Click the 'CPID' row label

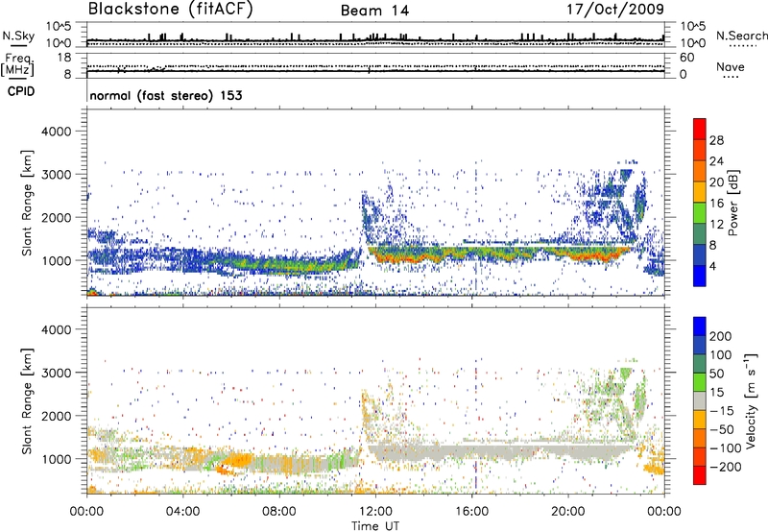(x=21, y=91)
